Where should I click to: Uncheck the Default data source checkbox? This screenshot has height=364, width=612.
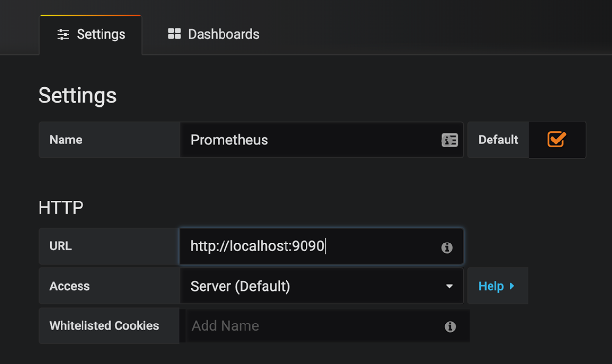coord(556,140)
